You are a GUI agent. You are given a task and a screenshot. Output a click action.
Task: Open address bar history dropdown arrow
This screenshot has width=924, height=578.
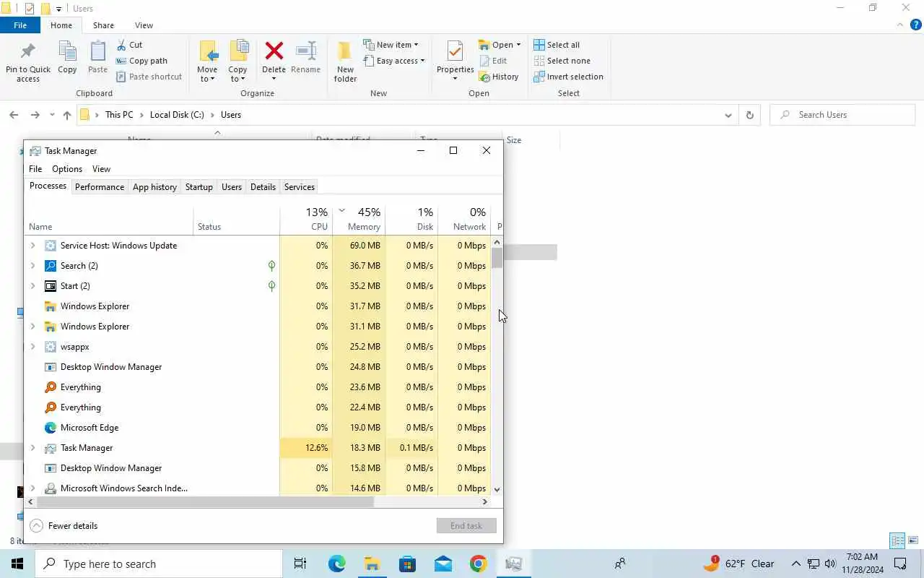(728, 115)
